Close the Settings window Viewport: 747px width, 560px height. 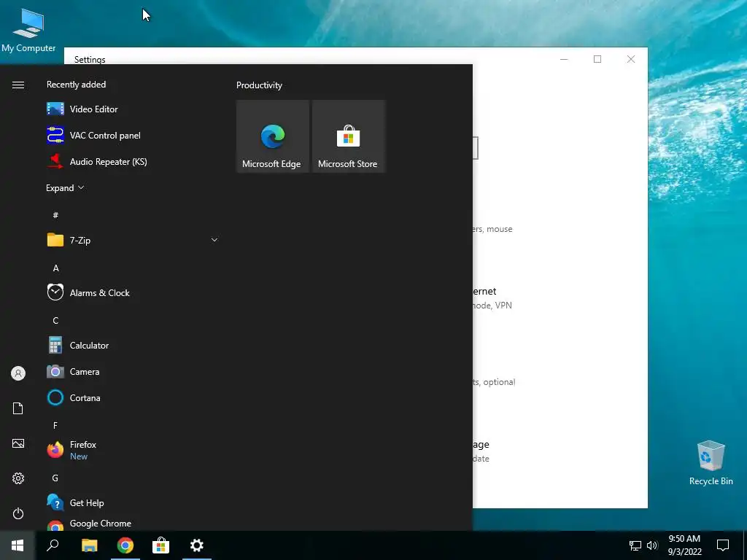(x=631, y=59)
